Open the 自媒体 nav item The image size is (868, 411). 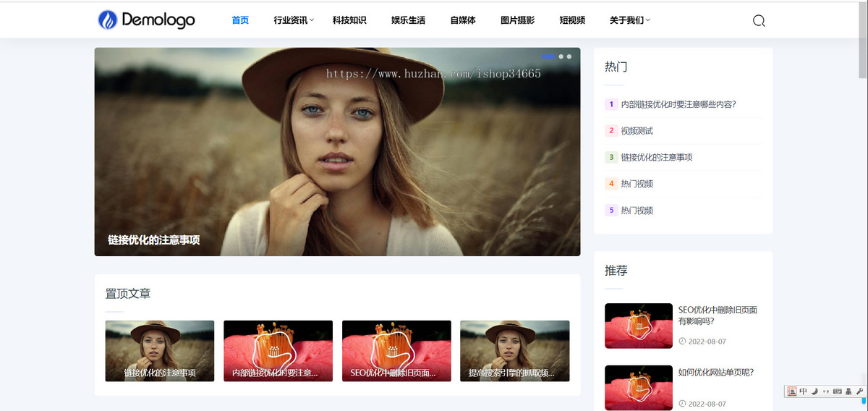[x=463, y=20]
